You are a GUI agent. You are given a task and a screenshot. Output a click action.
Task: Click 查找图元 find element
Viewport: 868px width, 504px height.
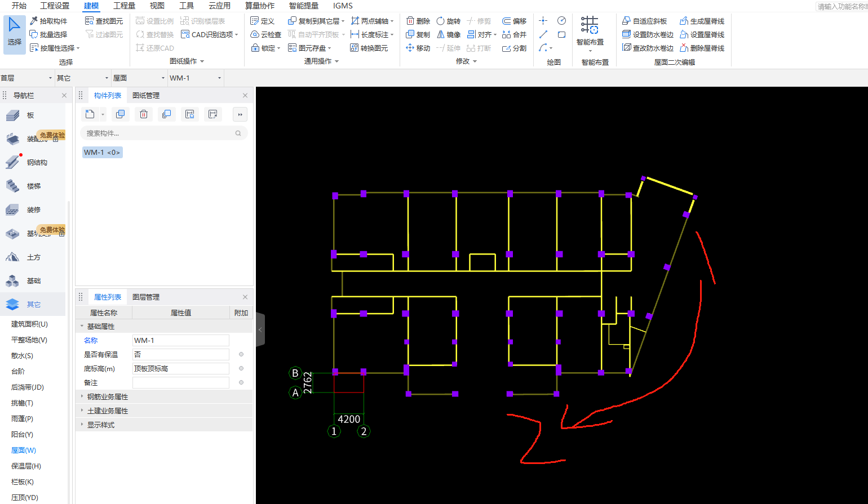point(104,21)
